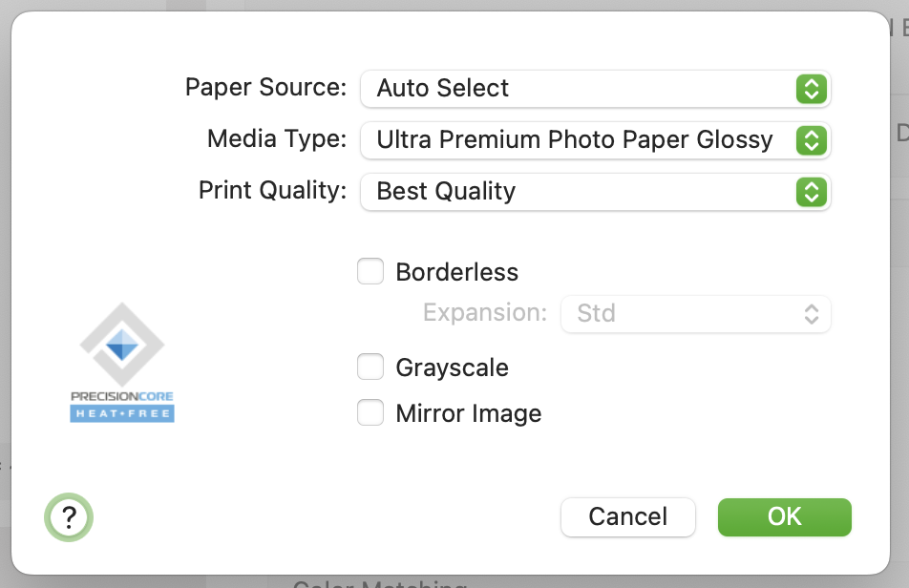Dismiss the dialog with Cancel

(628, 516)
